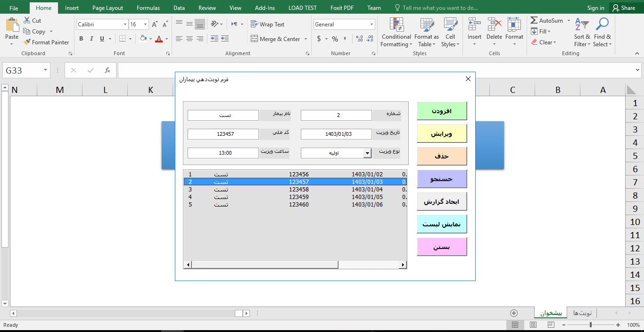The height and width of the screenshot is (332, 644).
Task: Open the font name Calibri dropdown
Action: point(125,24)
